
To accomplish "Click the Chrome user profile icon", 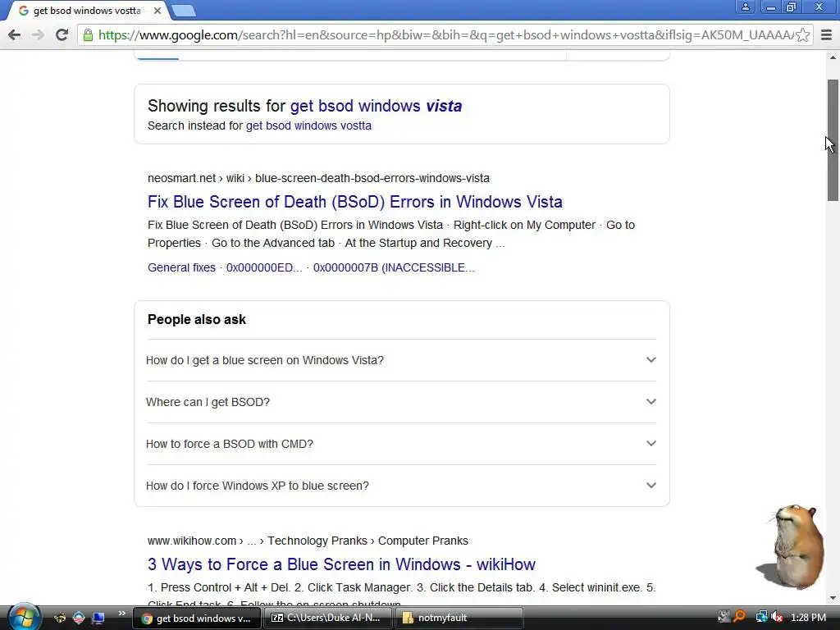I will click(x=745, y=7).
